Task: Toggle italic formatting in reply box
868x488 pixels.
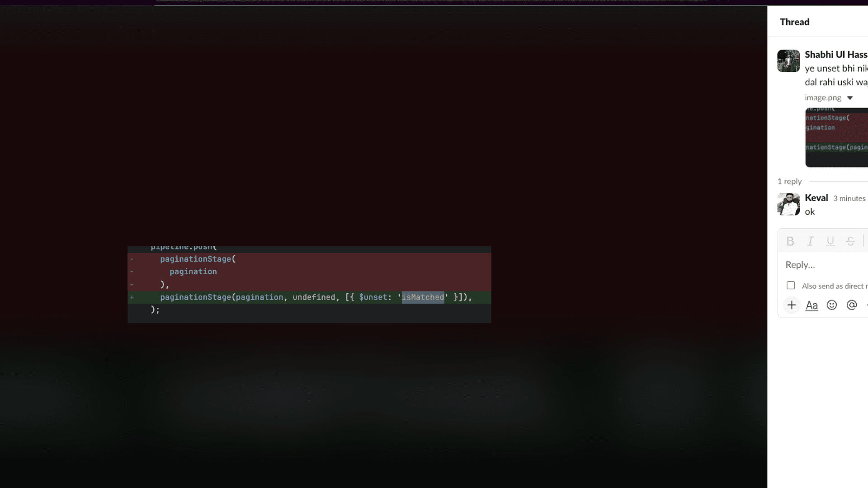Action: point(810,241)
